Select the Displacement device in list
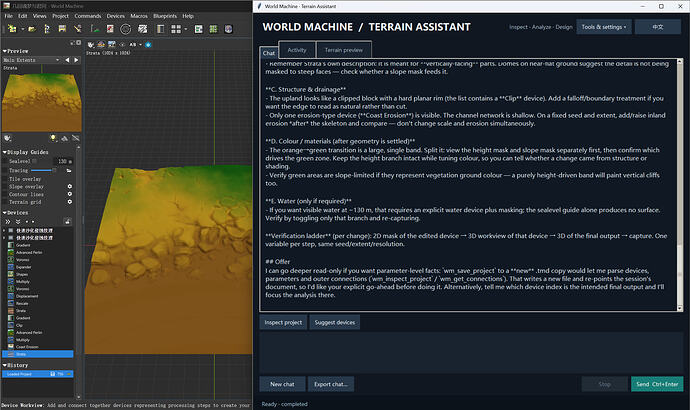The height and width of the screenshot is (410, 690). (27, 296)
